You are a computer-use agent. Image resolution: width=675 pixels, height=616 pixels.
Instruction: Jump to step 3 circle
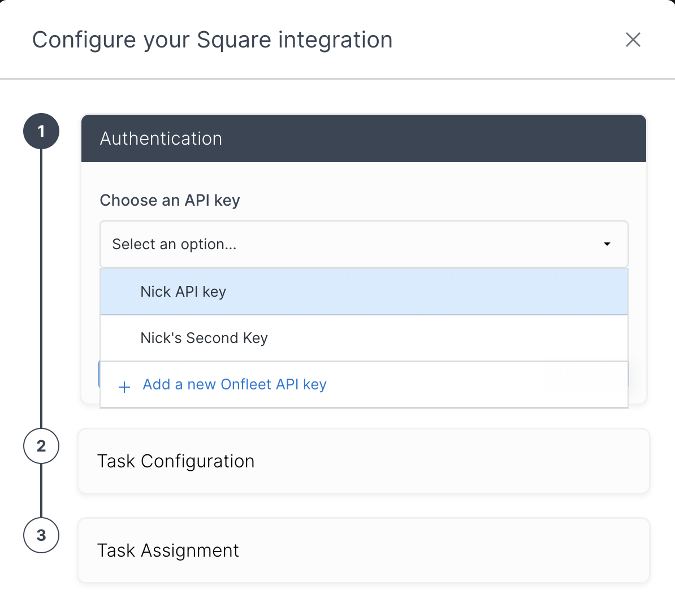pyautogui.click(x=41, y=535)
